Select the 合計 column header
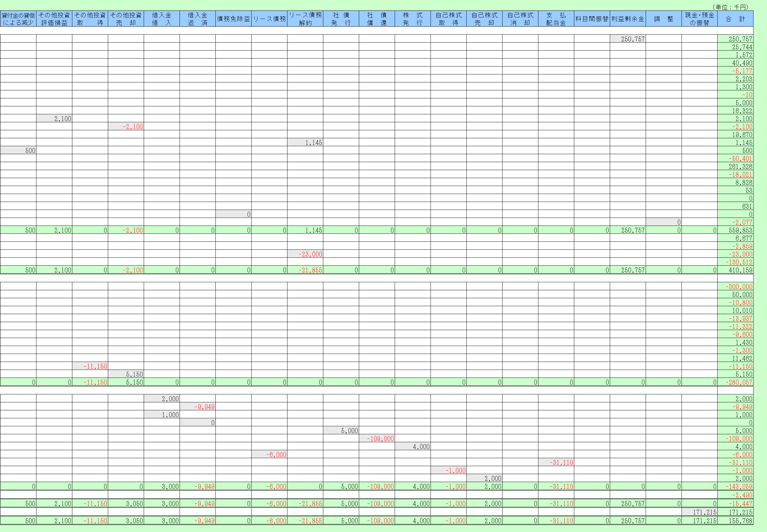The image size is (767, 532). (x=735, y=19)
